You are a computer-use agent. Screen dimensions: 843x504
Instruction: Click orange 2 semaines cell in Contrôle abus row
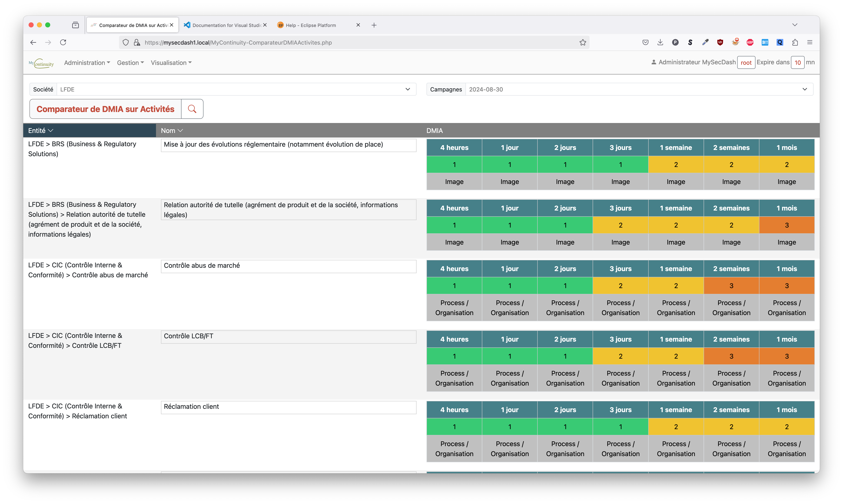(731, 286)
